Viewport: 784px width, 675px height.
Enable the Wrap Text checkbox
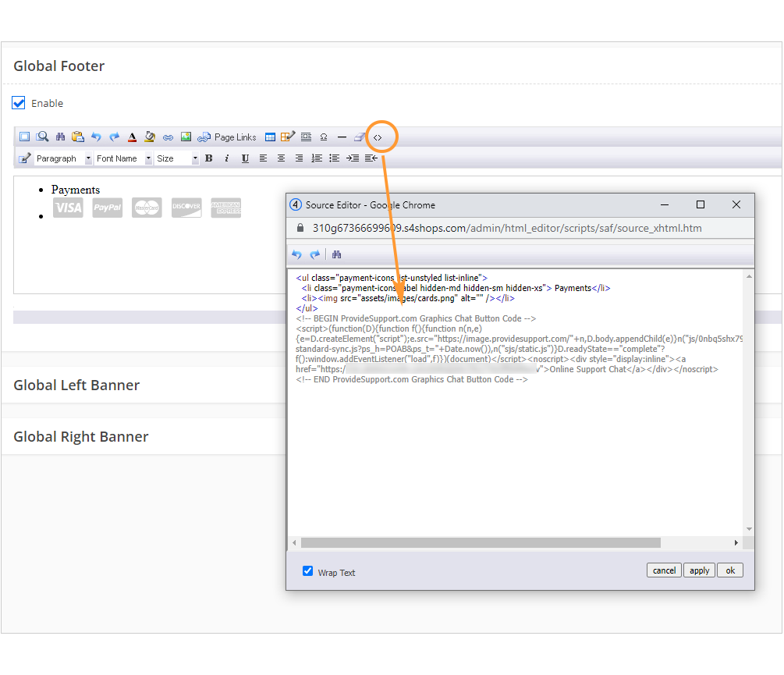(x=308, y=571)
